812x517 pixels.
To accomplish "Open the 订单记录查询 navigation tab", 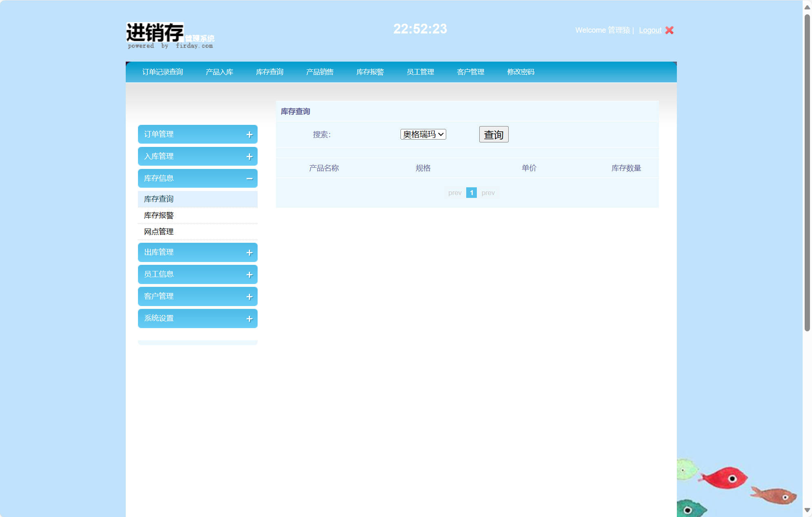I will (x=163, y=72).
